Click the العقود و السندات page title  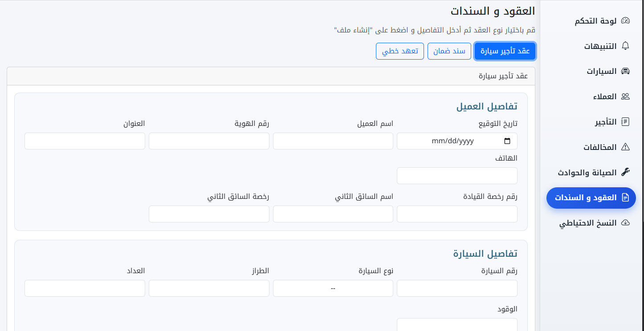coord(493,11)
